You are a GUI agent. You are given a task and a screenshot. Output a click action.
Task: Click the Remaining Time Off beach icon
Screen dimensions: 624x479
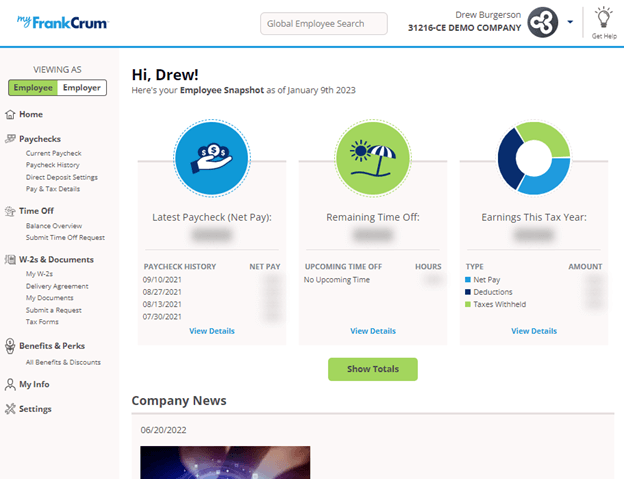point(373,158)
